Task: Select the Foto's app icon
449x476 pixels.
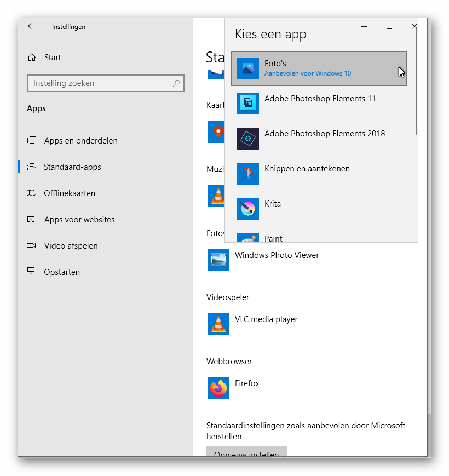Action: tap(247, 68)
